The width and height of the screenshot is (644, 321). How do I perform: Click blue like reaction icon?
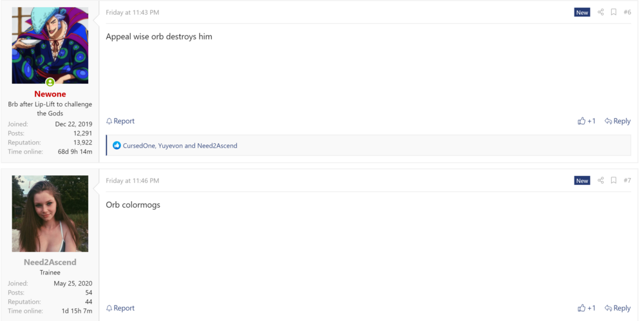[x=117, y=146]
